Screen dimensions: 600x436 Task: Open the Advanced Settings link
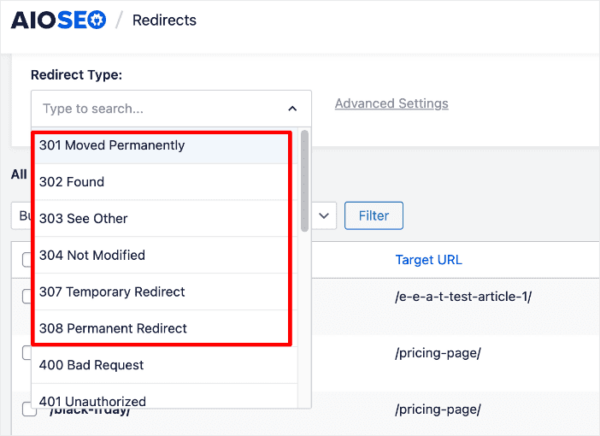pyautogui.click(x=391, y=103)
